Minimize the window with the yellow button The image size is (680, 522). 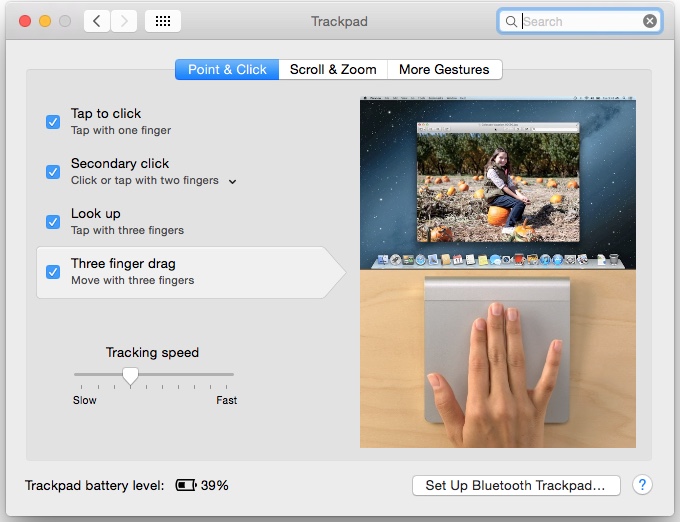coord(45,21)
